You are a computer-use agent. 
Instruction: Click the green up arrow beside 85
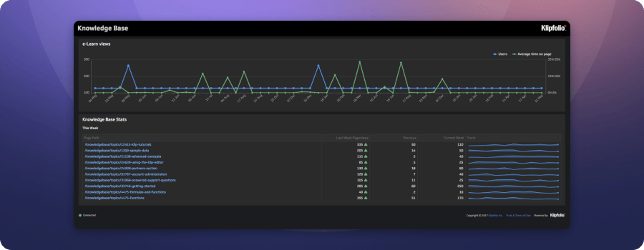click(x=366, y=162)
